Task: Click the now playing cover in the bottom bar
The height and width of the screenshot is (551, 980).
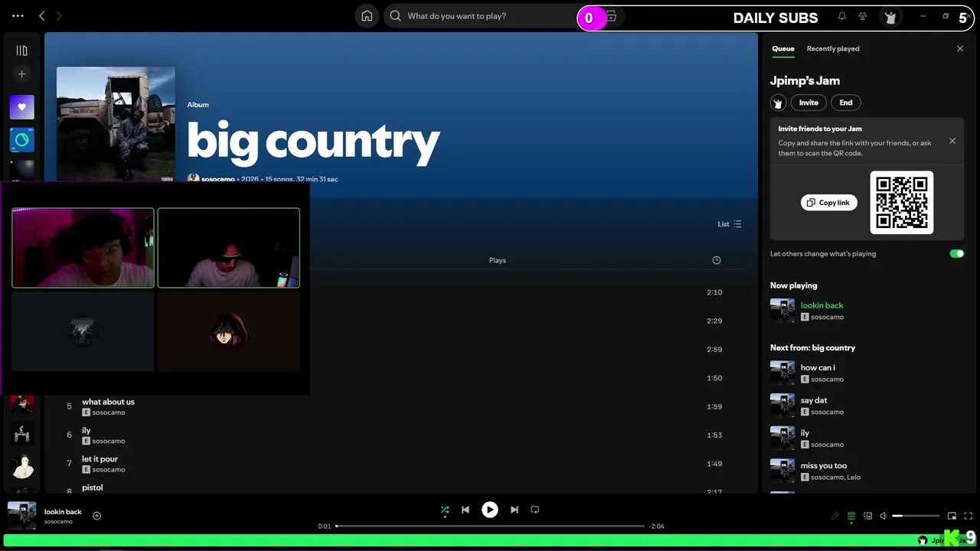Action: (x=21, y=516)
